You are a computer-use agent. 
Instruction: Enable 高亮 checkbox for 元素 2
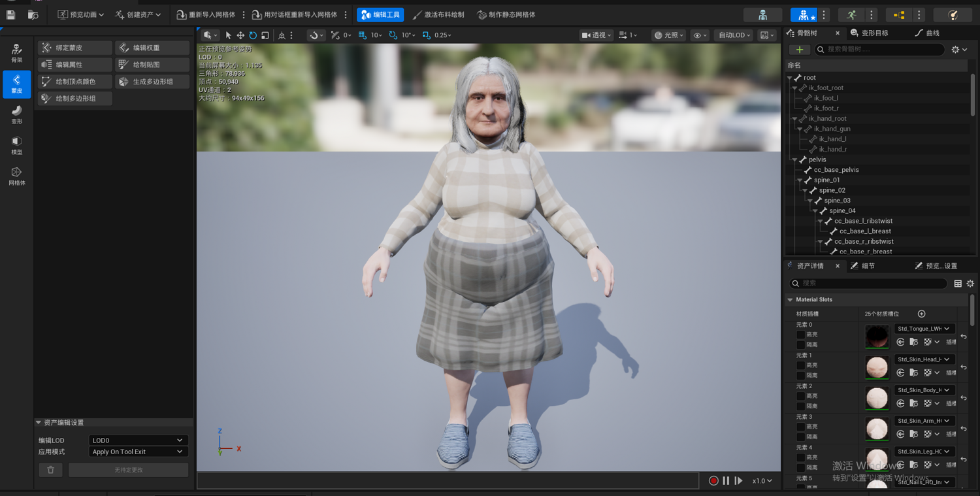(800, 396)
